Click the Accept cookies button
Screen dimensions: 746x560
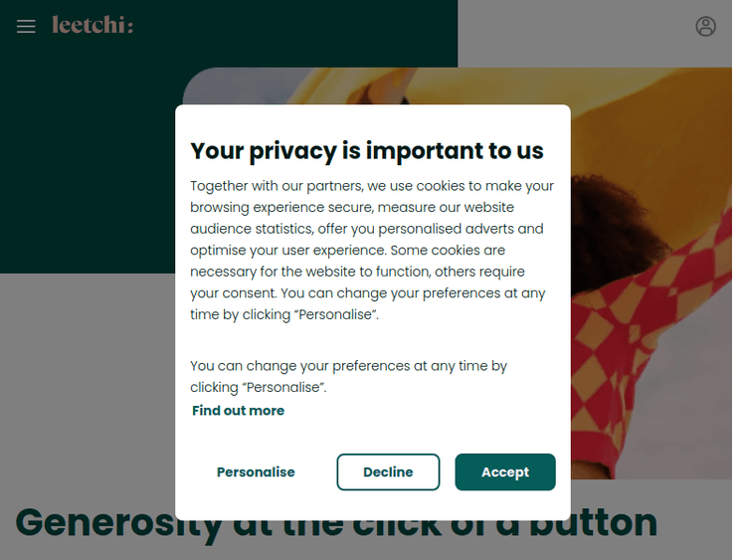point(504,472)
